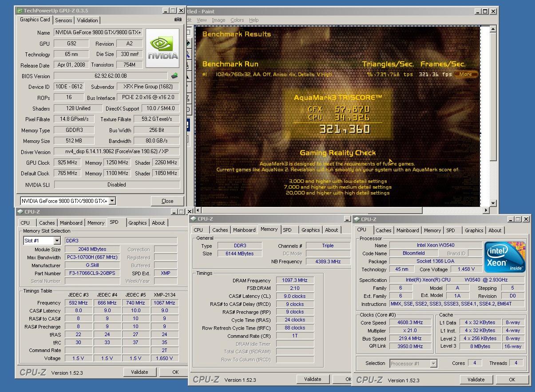Switch to the Sensors tab in GPU-Z
Screen dimensions: 535x392
pyautogui.click(x=63, y=20)
